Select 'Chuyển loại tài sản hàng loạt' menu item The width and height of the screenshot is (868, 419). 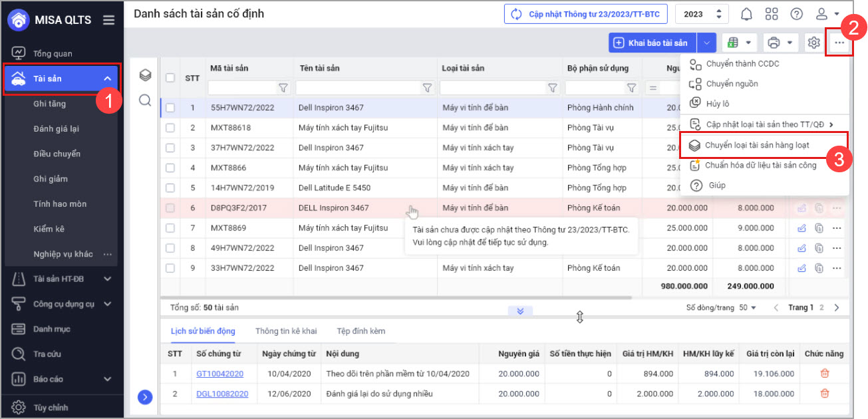pos(757,145)
